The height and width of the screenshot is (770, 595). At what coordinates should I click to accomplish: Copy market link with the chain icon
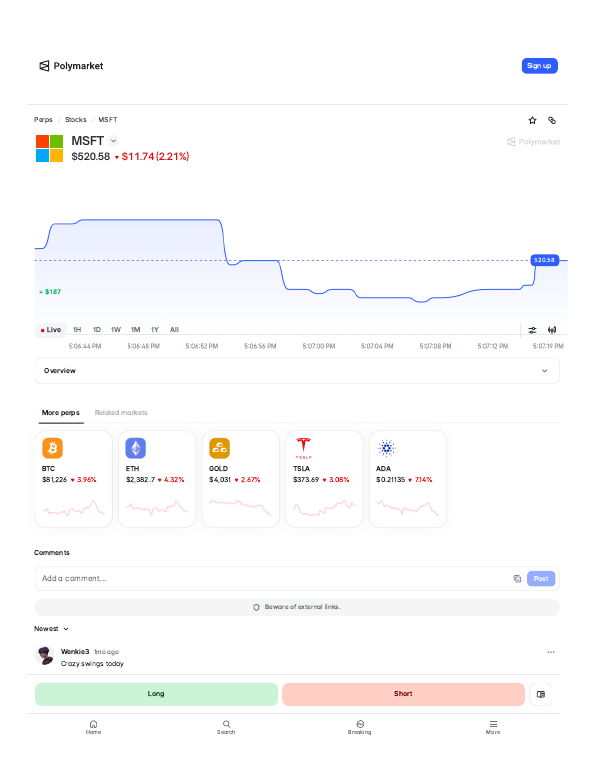[552, 120]
